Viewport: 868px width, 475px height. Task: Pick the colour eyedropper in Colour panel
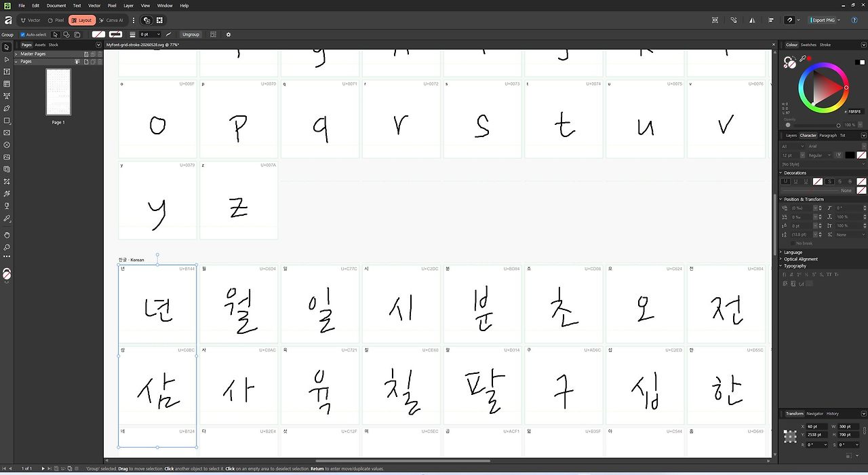[802, 60]
